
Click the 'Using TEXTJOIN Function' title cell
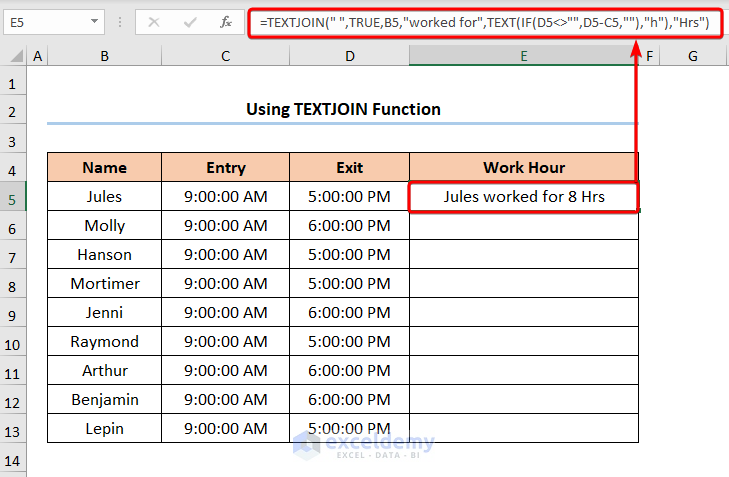point(343,110)
